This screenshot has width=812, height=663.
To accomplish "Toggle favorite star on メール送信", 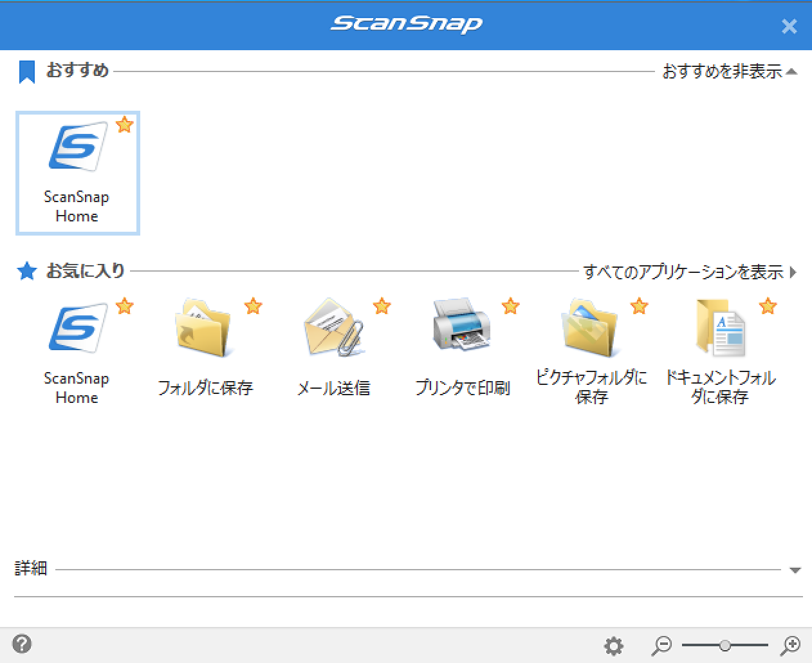I will coord(382,306).
